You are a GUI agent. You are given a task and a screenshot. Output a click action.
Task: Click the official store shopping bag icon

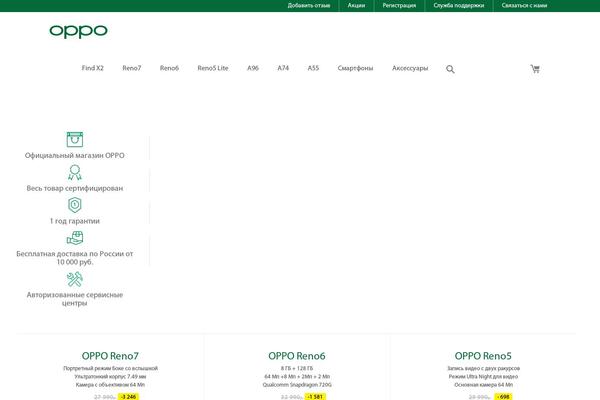click(75, 139)
